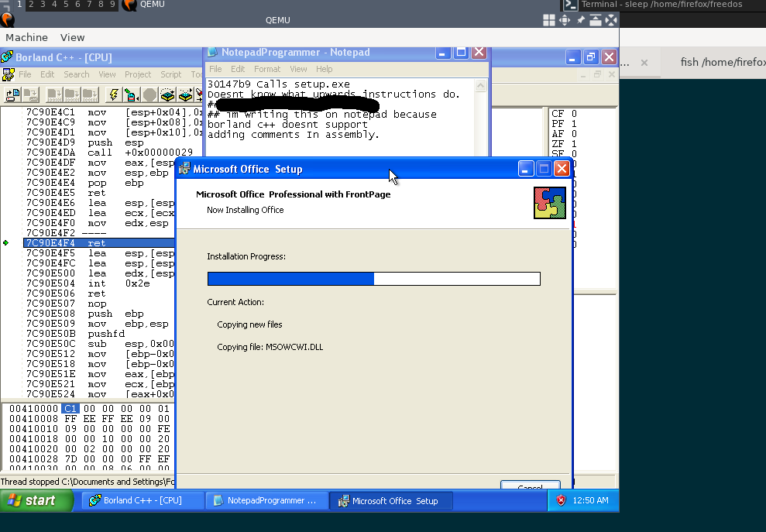Image resolution: width=766 pixels, height=532 pixels.
Task: Click the Notepad scrollbar up arrow
Action: tap(481, 86)
